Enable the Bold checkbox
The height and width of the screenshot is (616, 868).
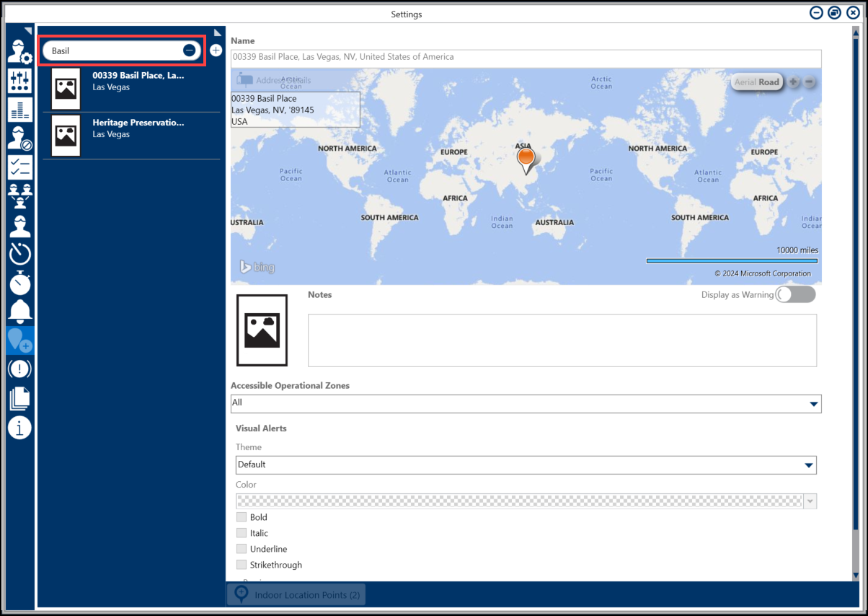(x=242, y=517)
